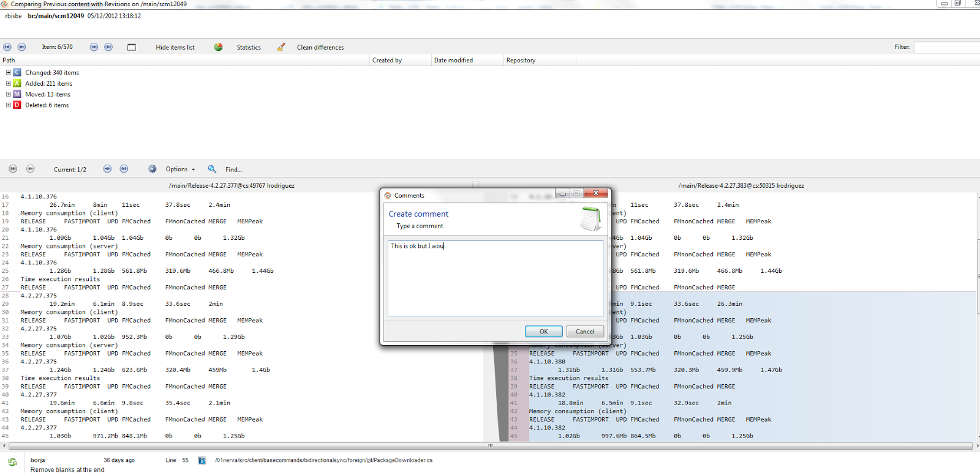Click the Find magnifier icon
980x473 pixels.
click(212, 169)
